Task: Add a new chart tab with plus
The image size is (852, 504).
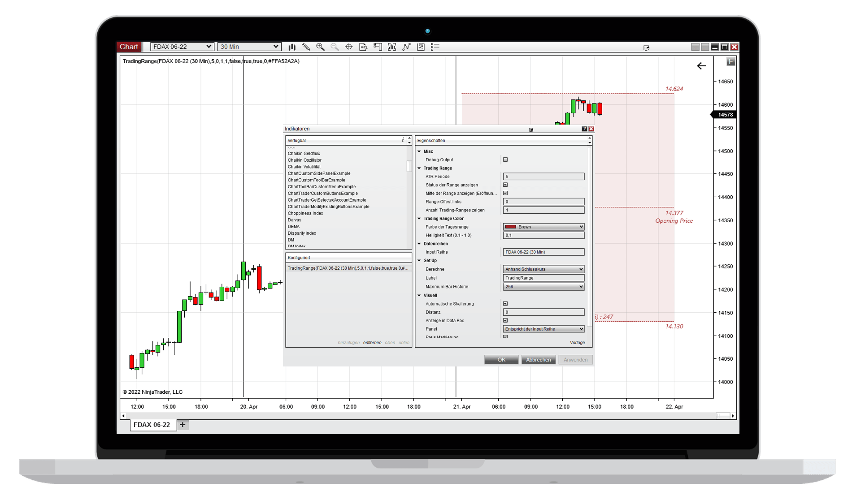Action: coord(183,425)
